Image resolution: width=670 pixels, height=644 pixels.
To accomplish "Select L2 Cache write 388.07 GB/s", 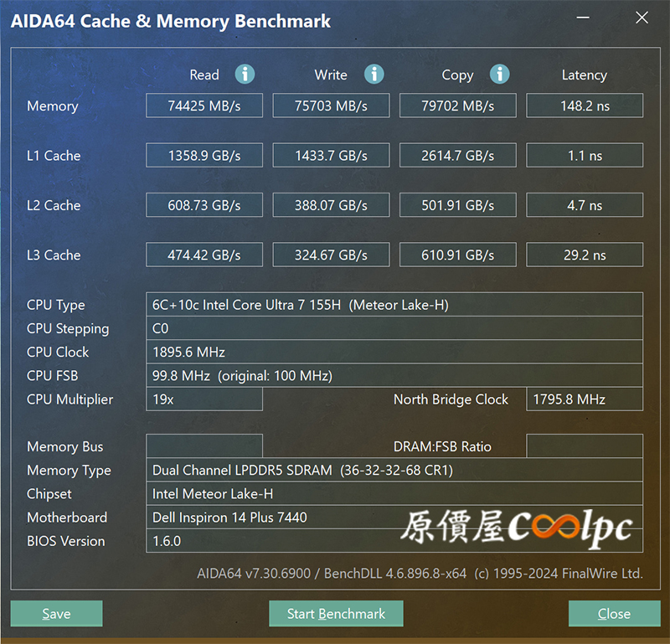I will point(331,205).
